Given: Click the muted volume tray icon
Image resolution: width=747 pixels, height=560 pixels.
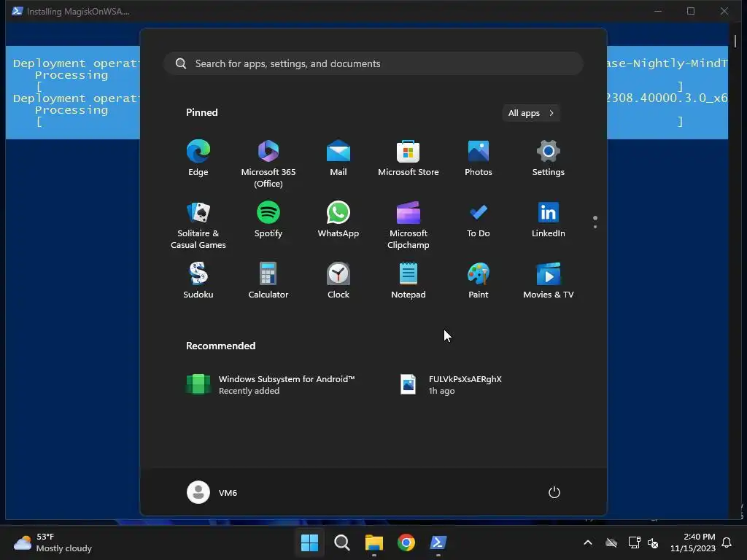Looking at the screenshot, I should tap(653, 542).
